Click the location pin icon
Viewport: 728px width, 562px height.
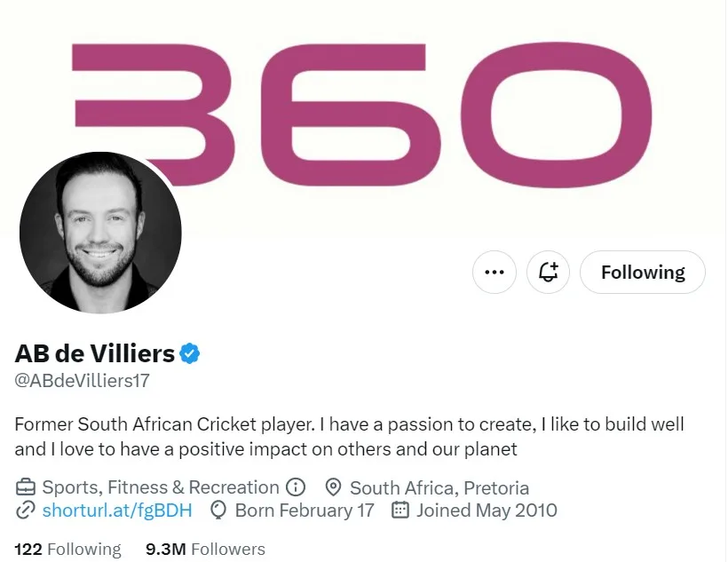pos(333,487)
